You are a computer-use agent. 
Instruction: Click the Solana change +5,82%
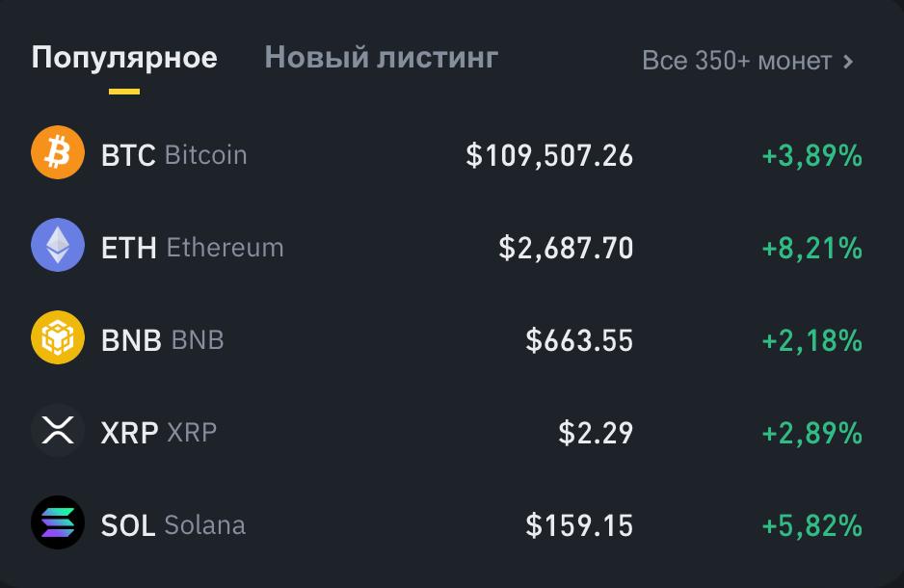[811, 525]
